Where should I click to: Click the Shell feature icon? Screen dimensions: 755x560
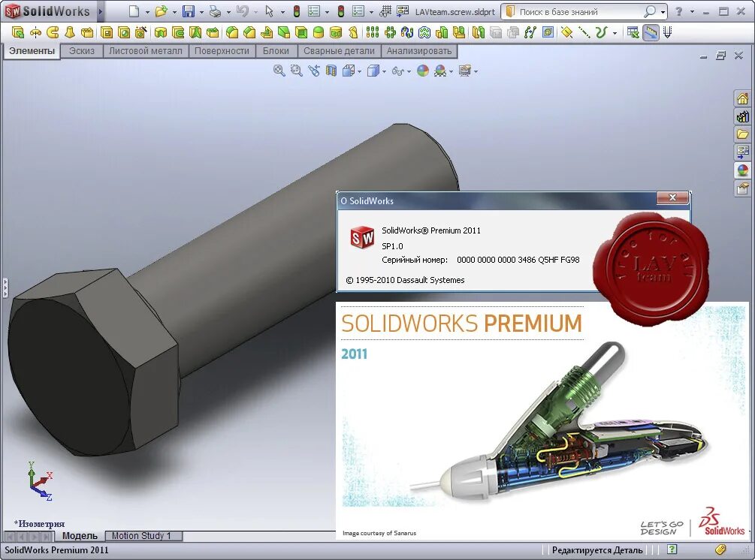[301, 32]
